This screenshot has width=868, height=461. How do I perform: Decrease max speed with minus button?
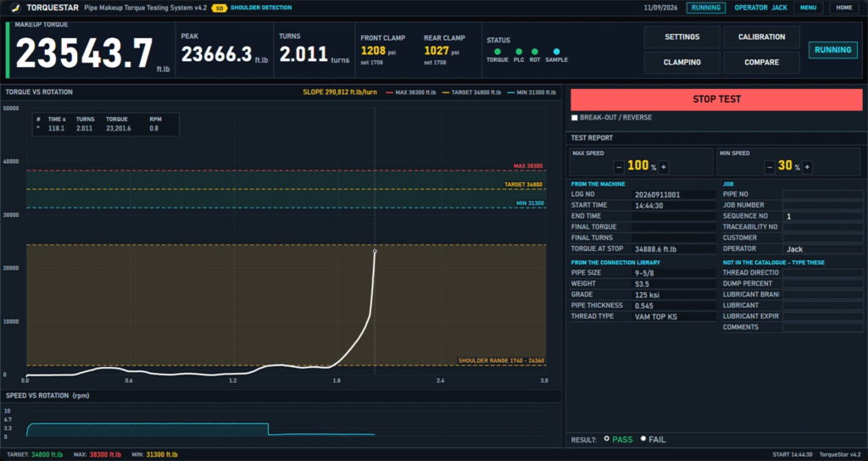(619, 167)
